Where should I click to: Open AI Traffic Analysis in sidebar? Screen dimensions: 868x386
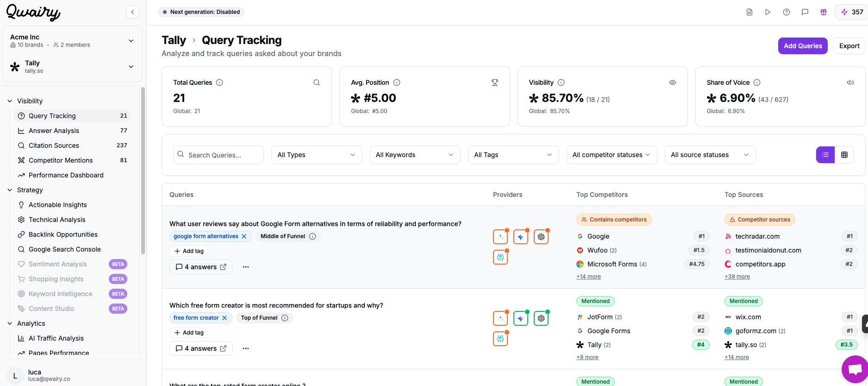coord(72,338)
